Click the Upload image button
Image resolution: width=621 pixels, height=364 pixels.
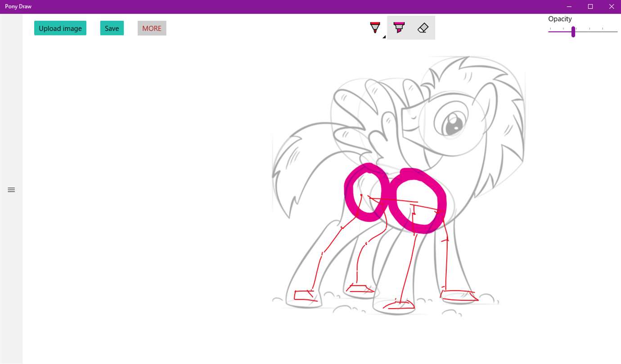(60, 28)
